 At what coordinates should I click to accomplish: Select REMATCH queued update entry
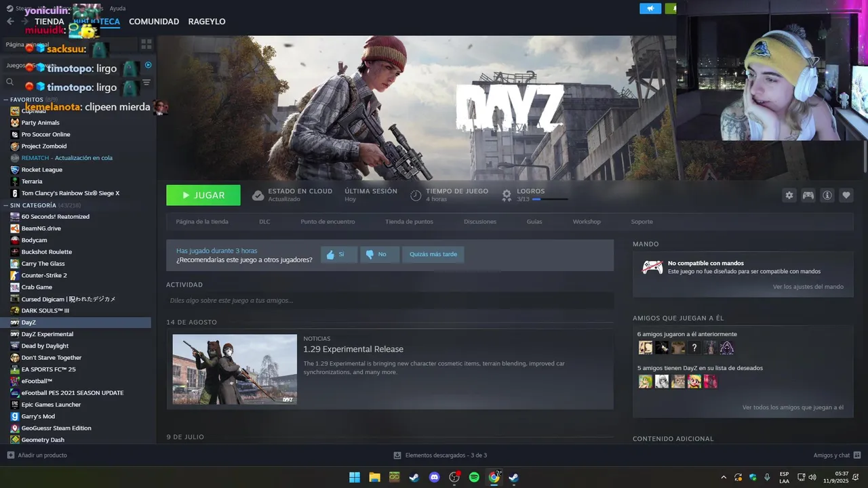66,158
